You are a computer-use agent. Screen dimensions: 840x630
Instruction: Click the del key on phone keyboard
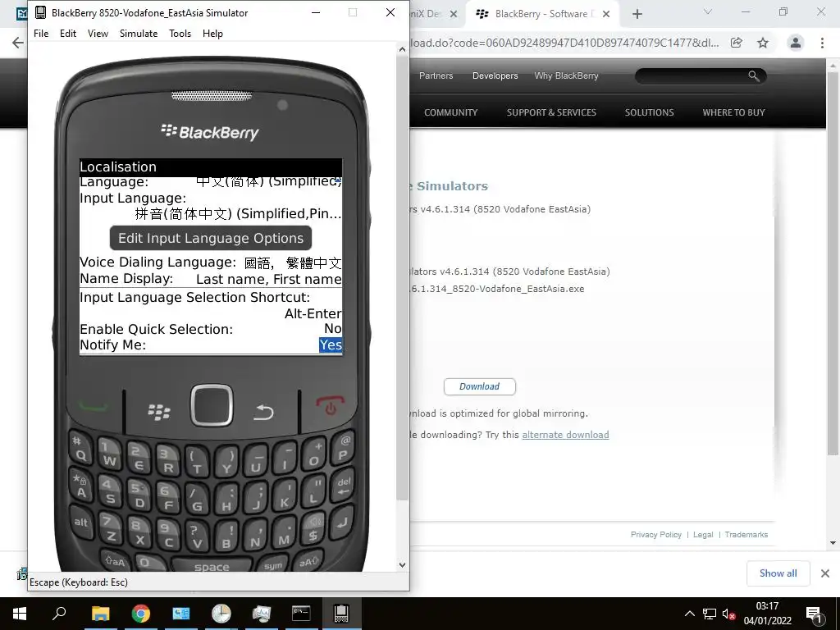(x=344, y=486)
